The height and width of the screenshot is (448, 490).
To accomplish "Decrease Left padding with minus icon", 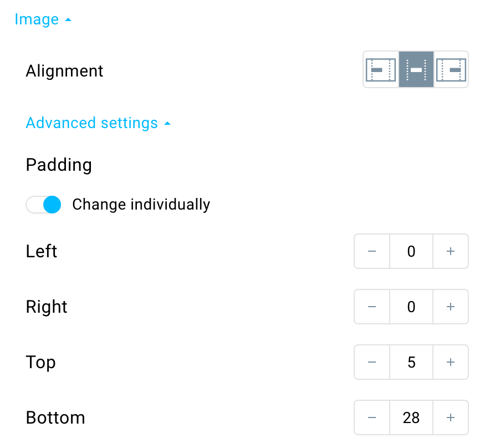I will [372, 251].
